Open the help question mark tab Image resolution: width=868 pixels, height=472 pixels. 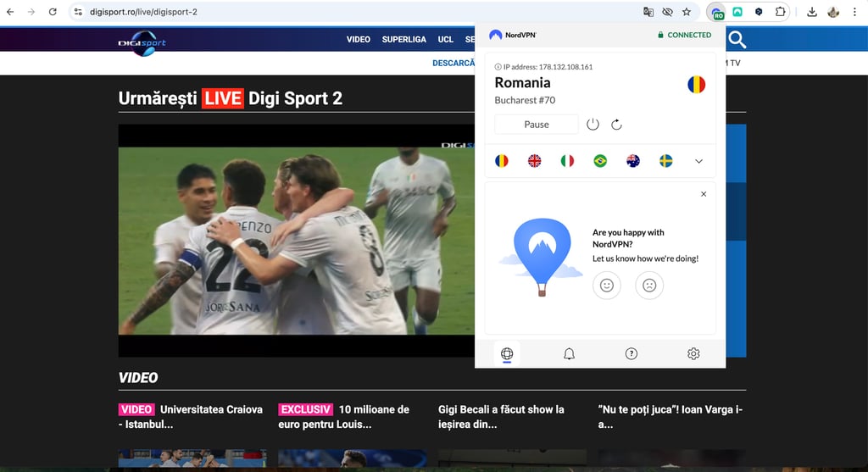631,353
